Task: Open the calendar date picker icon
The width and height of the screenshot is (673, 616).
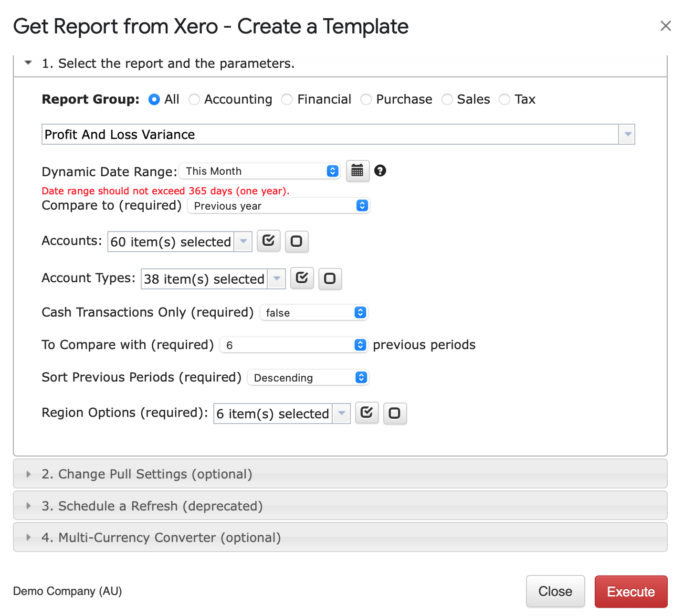Action: [x=358, y=171]
